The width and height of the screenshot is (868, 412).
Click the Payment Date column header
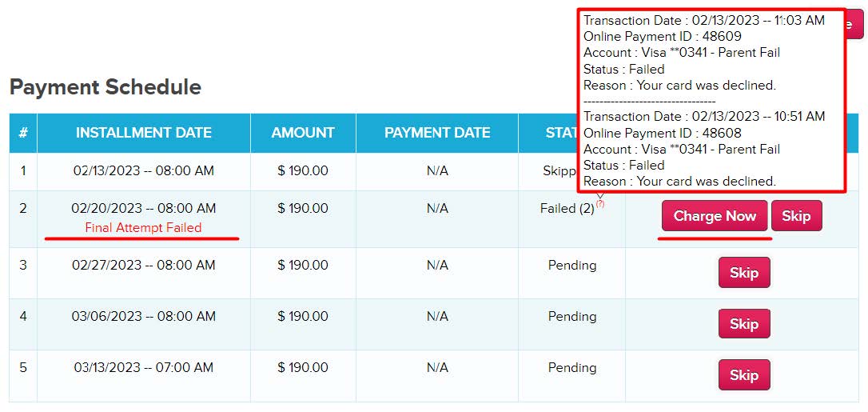point(437,133)
